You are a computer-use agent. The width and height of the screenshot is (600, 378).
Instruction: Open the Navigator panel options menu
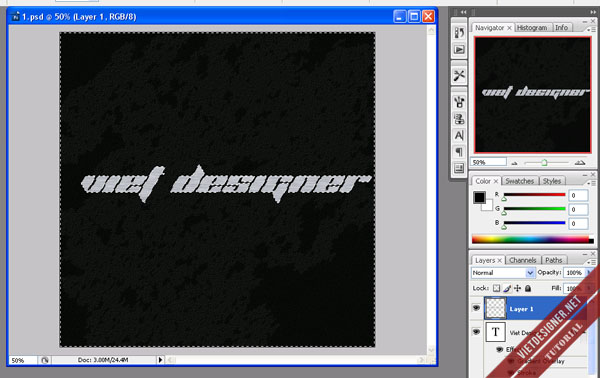(x=592, y=29)
